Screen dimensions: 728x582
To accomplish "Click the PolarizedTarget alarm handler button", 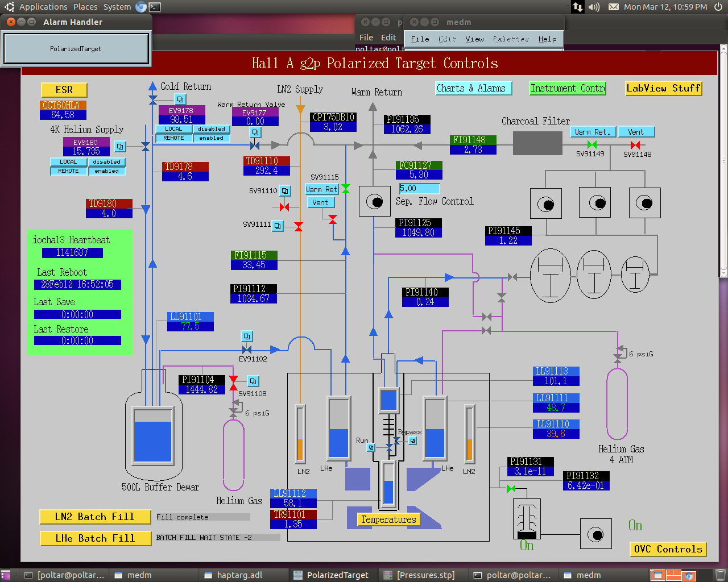I will coord(76,49).
